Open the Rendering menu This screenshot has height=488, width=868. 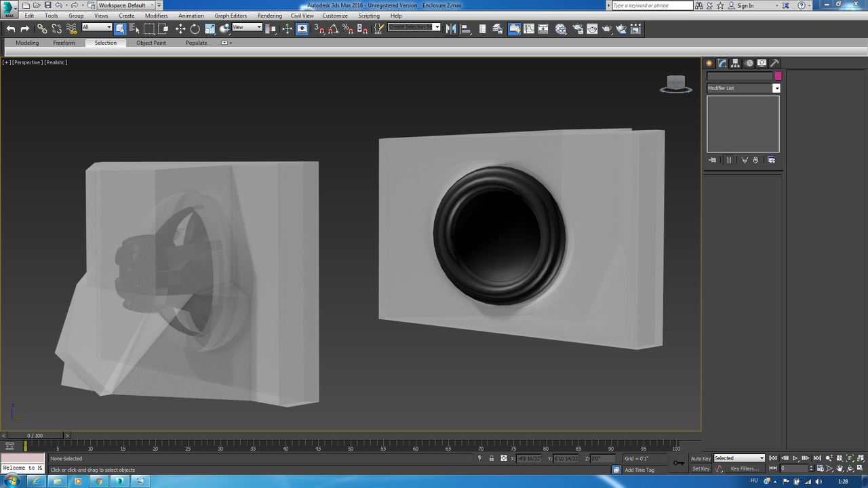point(269,16)
